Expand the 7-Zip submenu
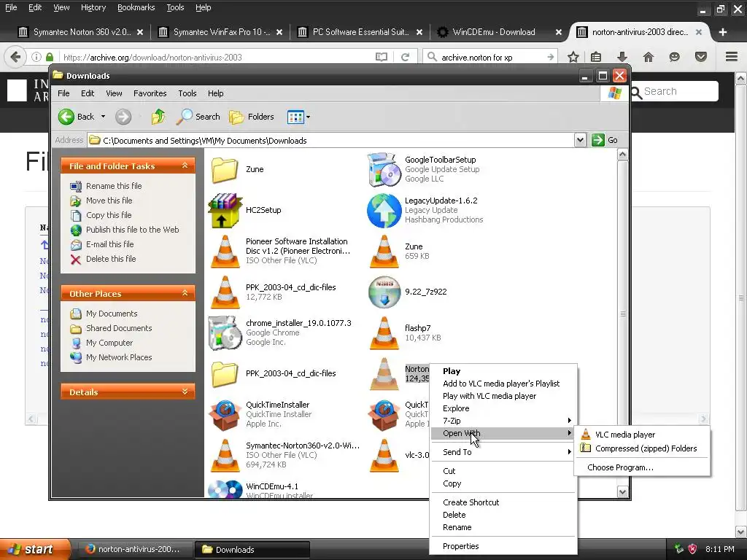The width and height of the screenshot is (747, 560). pyautogui.click(x=503, y=421)
